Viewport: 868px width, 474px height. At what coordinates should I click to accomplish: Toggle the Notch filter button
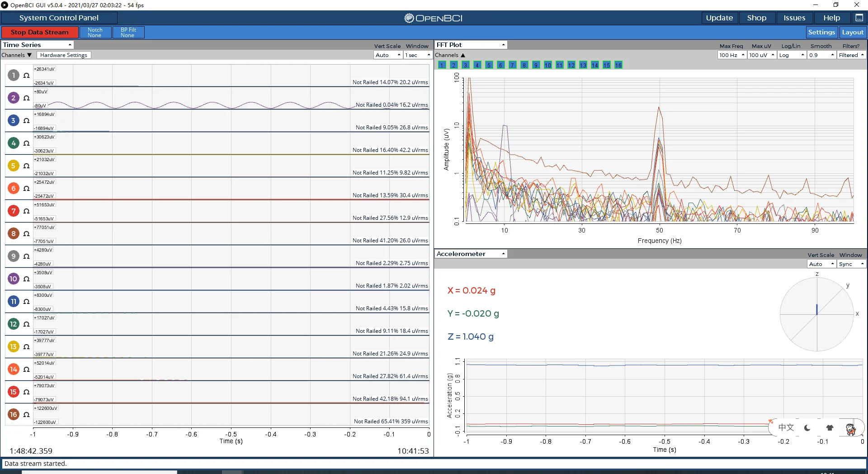pyautogui.click(x=95, y=33)
